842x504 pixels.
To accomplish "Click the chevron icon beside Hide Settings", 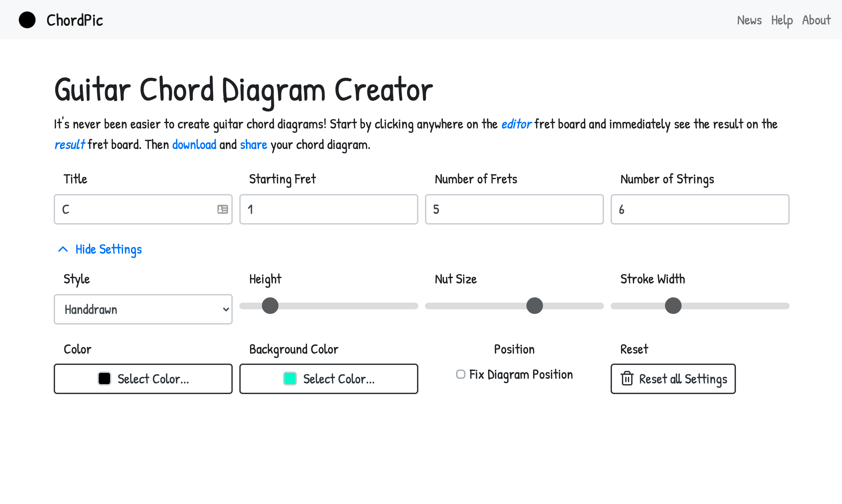I will coord(63,249).
